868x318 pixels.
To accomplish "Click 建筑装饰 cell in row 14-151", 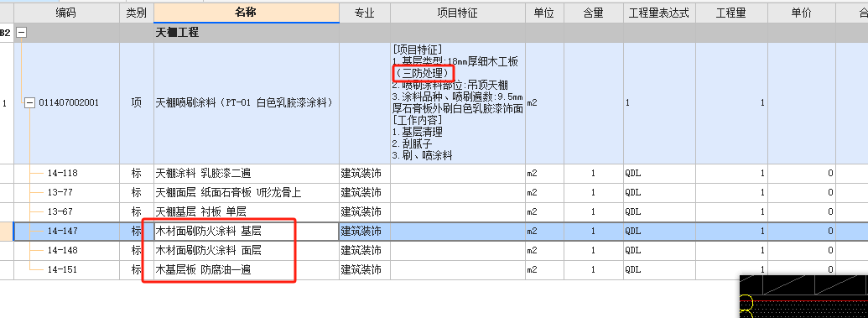I will pos(365,270).
